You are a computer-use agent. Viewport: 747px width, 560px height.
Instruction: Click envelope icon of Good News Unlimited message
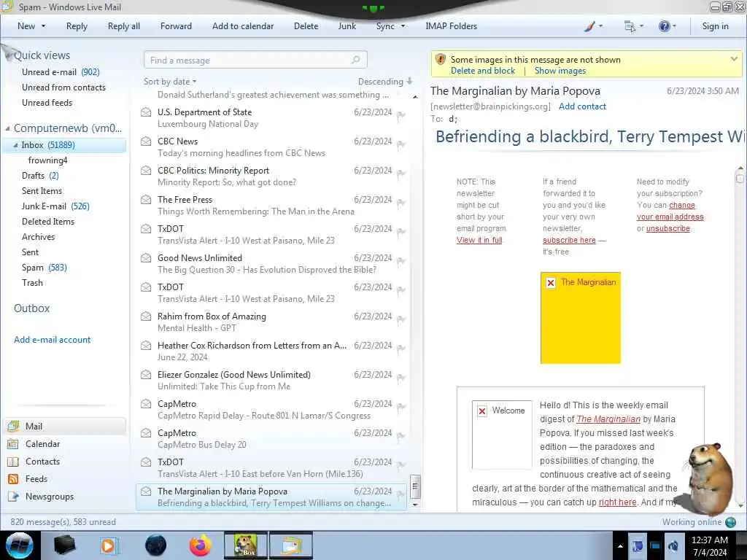point(146,258)
